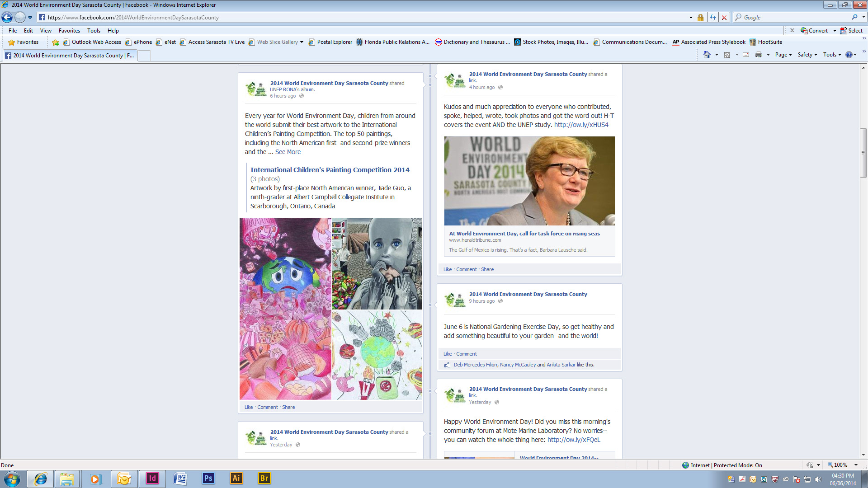This screenshot has height=488, width=868.
Task: Click the Internet Protected Mode status zone
Action: click(x=722, y=465)
